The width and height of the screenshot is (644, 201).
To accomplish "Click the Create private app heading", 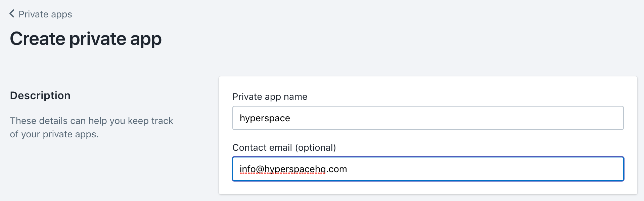I will point(86,39).
